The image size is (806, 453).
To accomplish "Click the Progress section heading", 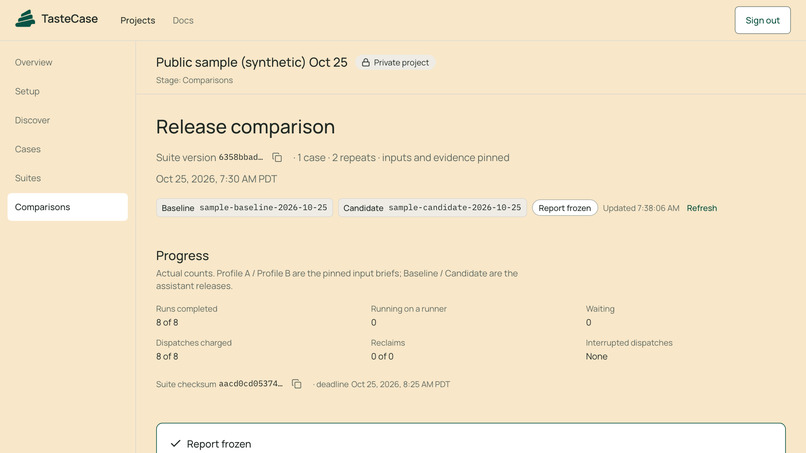I will coord(182,256).
